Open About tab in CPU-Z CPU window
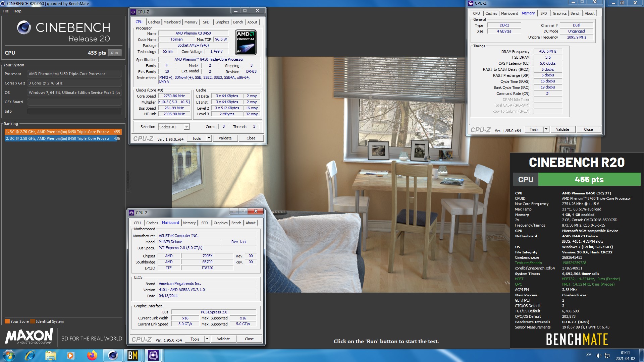 (x=252, y=22)
